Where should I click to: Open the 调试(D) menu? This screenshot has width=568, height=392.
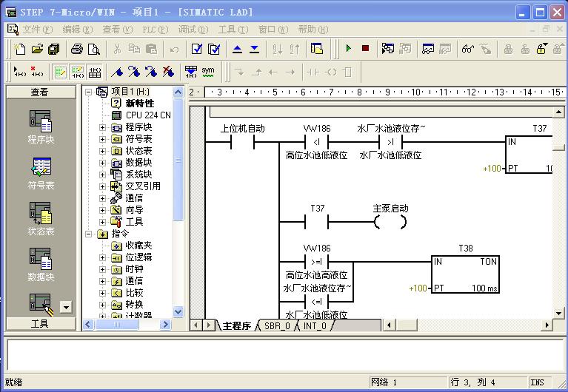point(193,30)
